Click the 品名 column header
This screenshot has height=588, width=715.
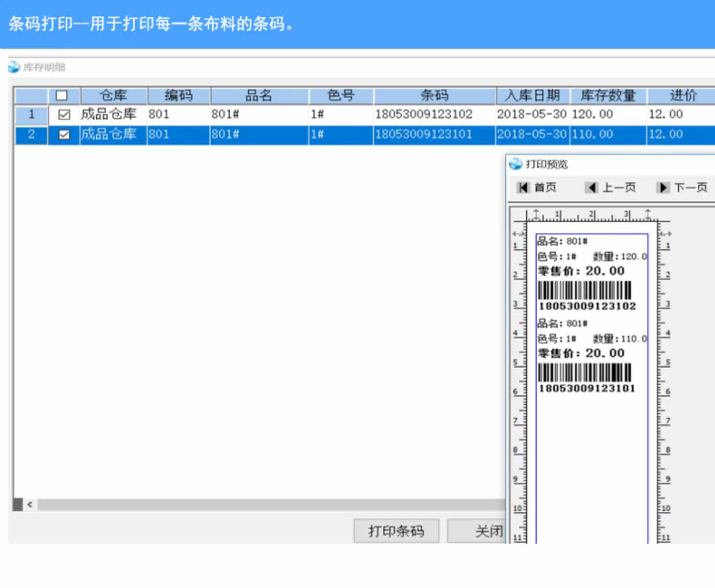pos(259,95)
